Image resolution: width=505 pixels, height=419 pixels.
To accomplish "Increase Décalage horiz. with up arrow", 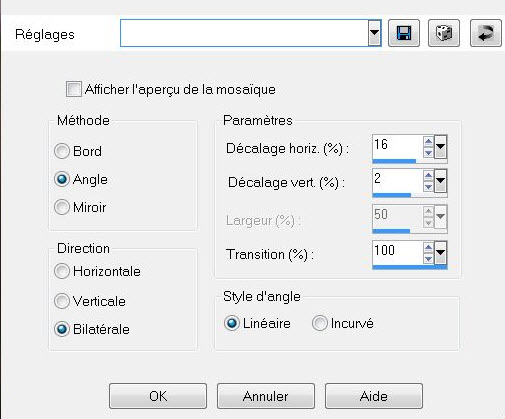I will [x=428, y=141].
